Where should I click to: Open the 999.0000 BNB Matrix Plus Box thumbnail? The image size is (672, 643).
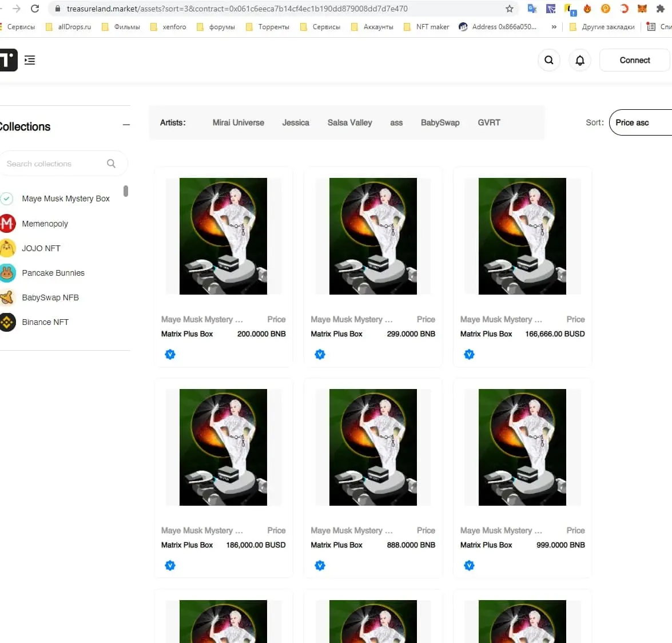click(522, 447)
